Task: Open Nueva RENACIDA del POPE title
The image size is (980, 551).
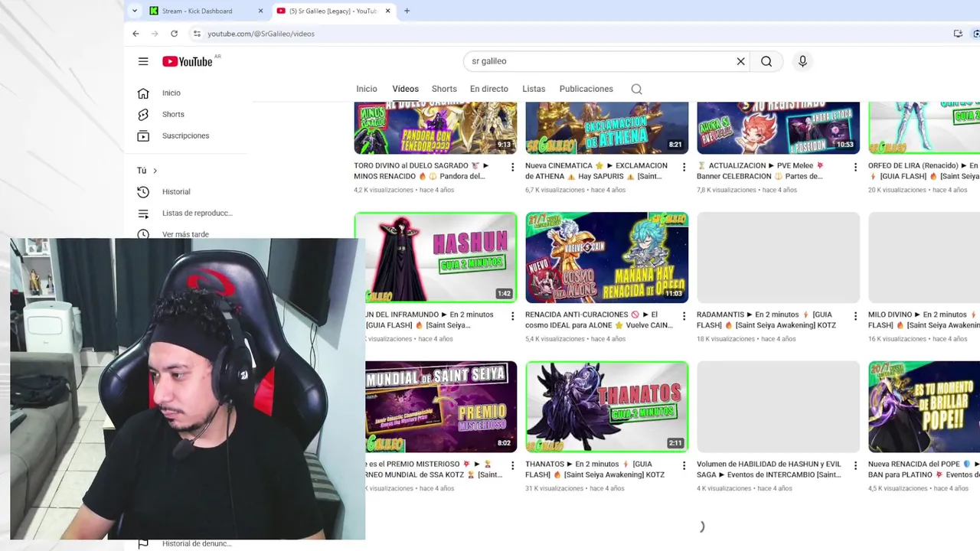Action: coord(924,469)
